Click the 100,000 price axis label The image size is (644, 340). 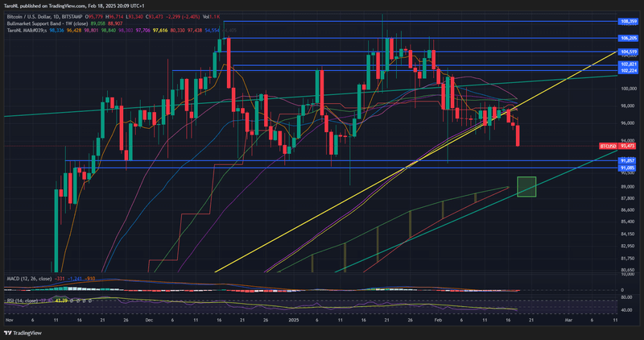pos(629,89)
